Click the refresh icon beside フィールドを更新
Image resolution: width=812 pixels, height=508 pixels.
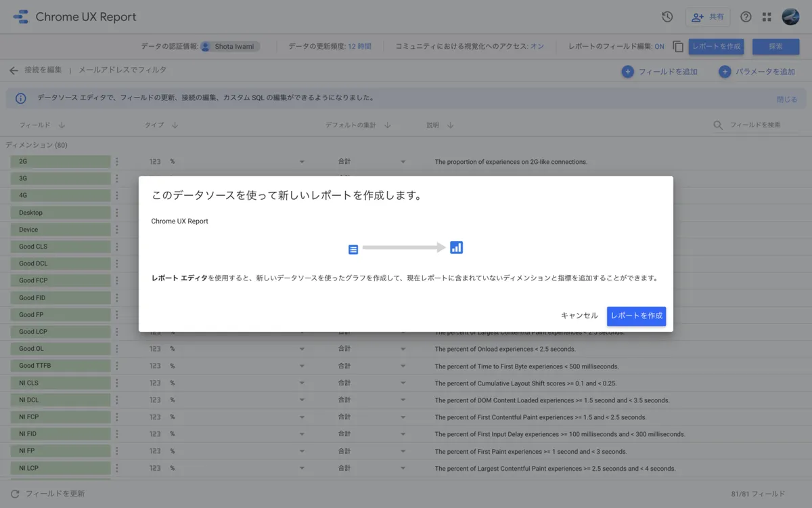pyautogui.click(x=15, y=494)
